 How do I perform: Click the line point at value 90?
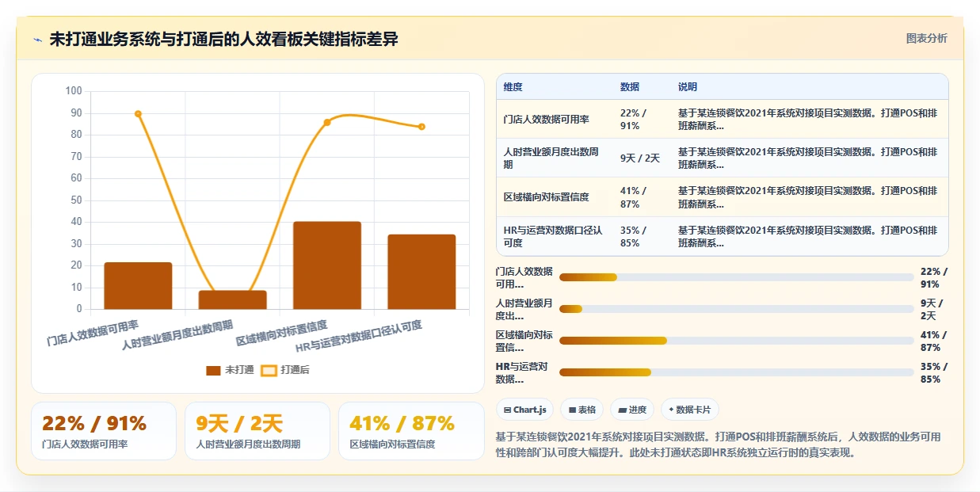[138, 114]
